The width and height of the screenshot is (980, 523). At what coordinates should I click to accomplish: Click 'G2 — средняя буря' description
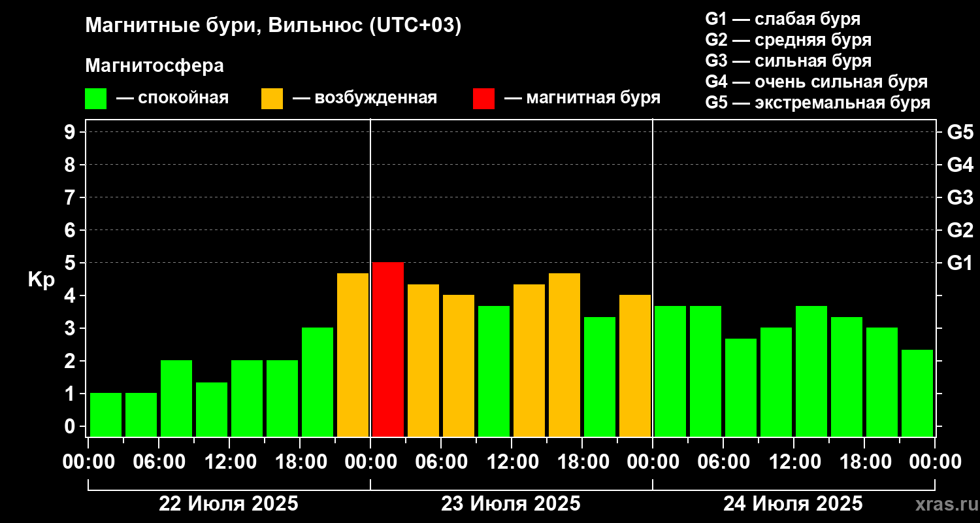tap(788, 40)
